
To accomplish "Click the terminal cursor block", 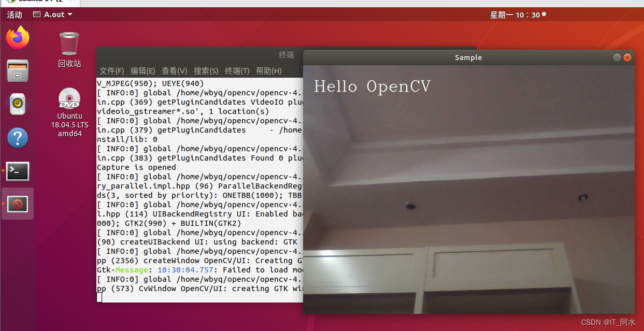I will [99, 297].
